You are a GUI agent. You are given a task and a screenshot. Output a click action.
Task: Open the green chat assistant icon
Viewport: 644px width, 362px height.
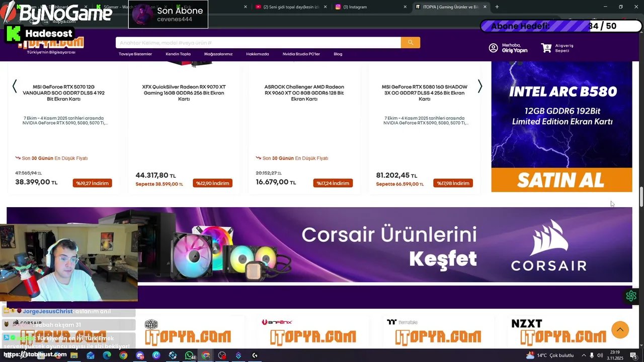pos(631,296)
